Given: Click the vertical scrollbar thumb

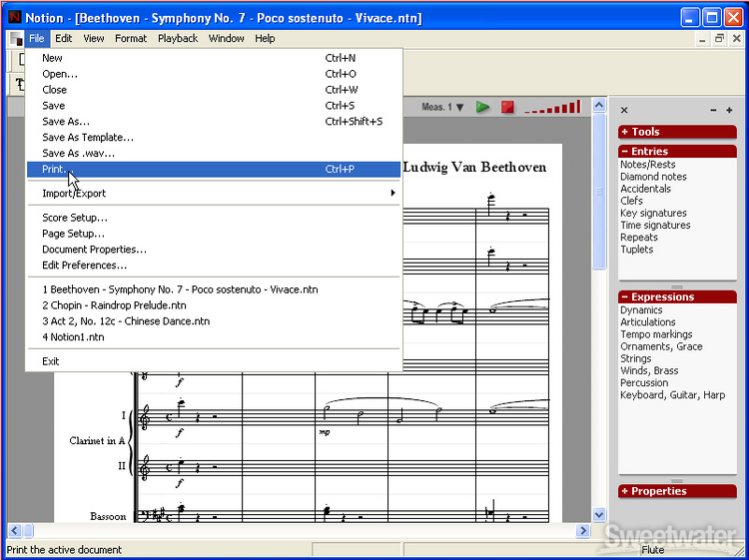Looking at the screenshot, I should pos(599,192).
